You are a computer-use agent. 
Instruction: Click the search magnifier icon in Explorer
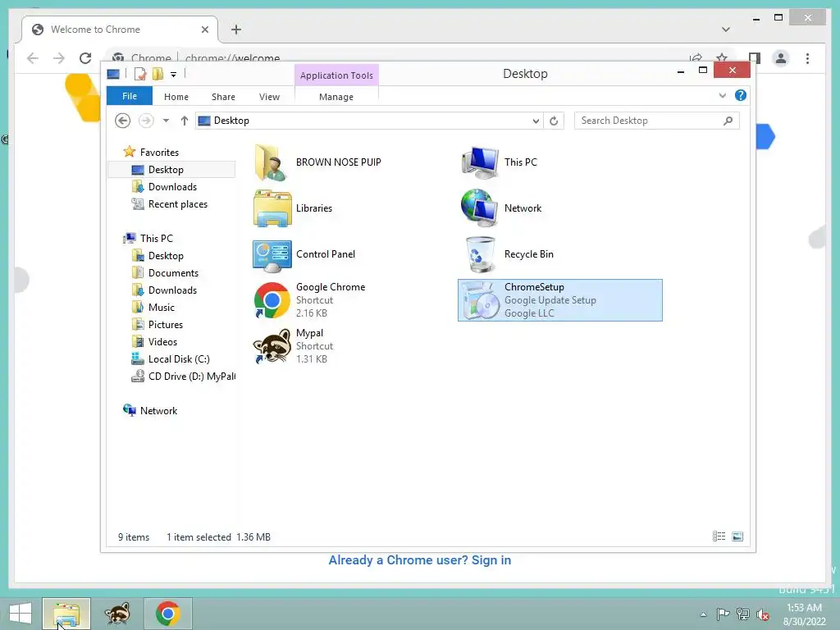click(x=728, y=121)
